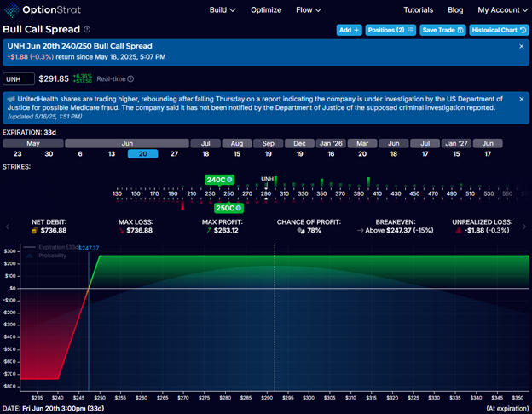This screenshot has height=414, width=532.
Task: Select Jul 18 expiration
Action: coord(205,154)
